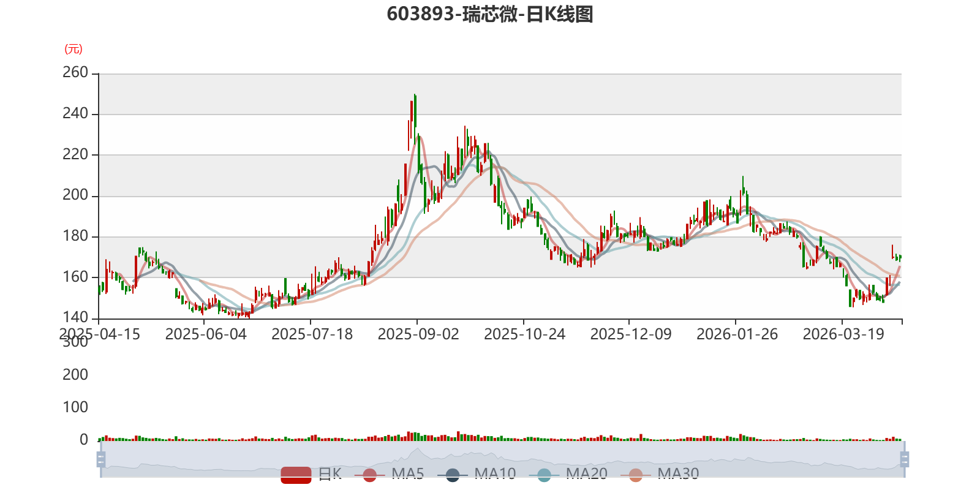Click the 260 price axis label

pos(75,72)
